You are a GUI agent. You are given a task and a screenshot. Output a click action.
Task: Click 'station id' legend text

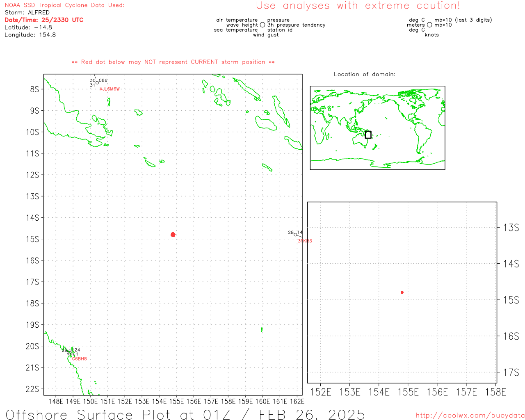(280, 30)
